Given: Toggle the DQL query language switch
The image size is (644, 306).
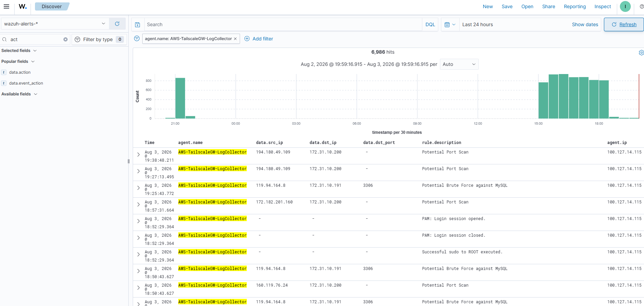Looking at the screenshot, I should pos(430,24).
